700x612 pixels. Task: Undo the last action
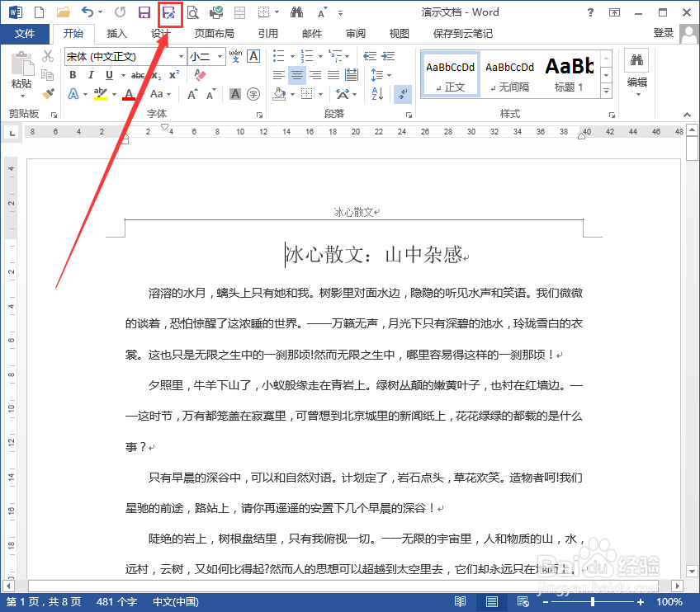87,12
